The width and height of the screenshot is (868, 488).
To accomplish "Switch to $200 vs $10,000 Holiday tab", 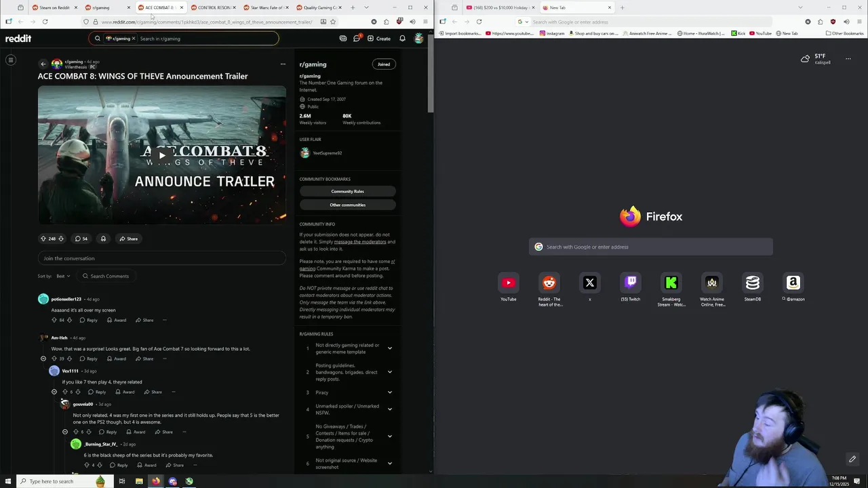I will pyautogui.click(x=500, y=7).
